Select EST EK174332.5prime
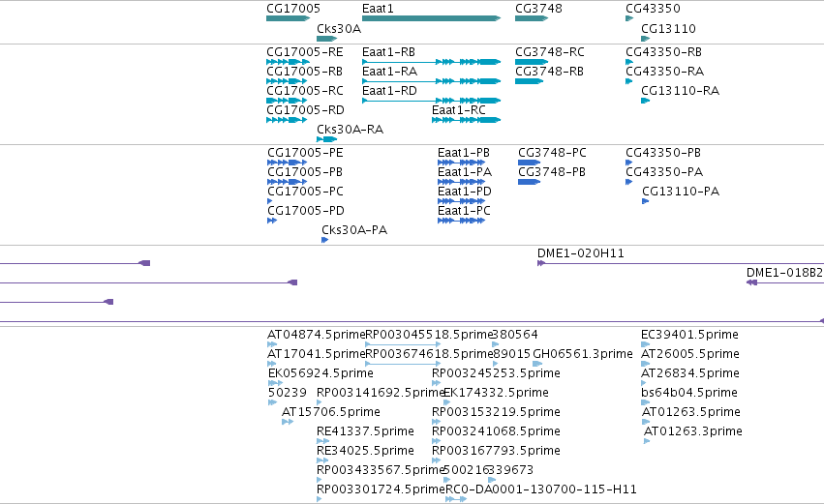 point(496,393)
